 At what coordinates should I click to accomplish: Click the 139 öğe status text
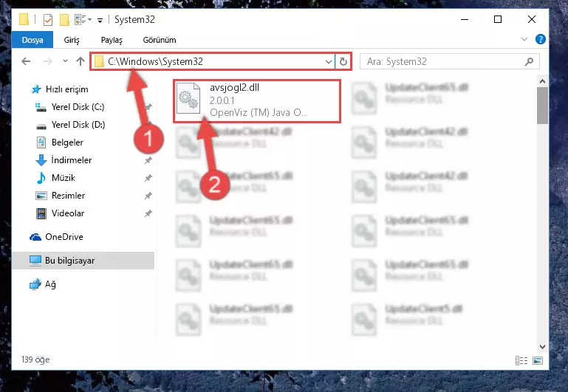[35, 360]
